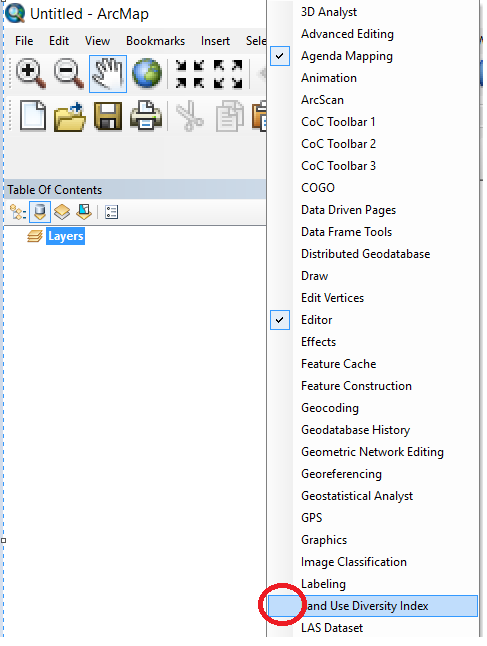
Task: Enable the Geostatistical Analyst toolbar
Action: tap(373, 496)
